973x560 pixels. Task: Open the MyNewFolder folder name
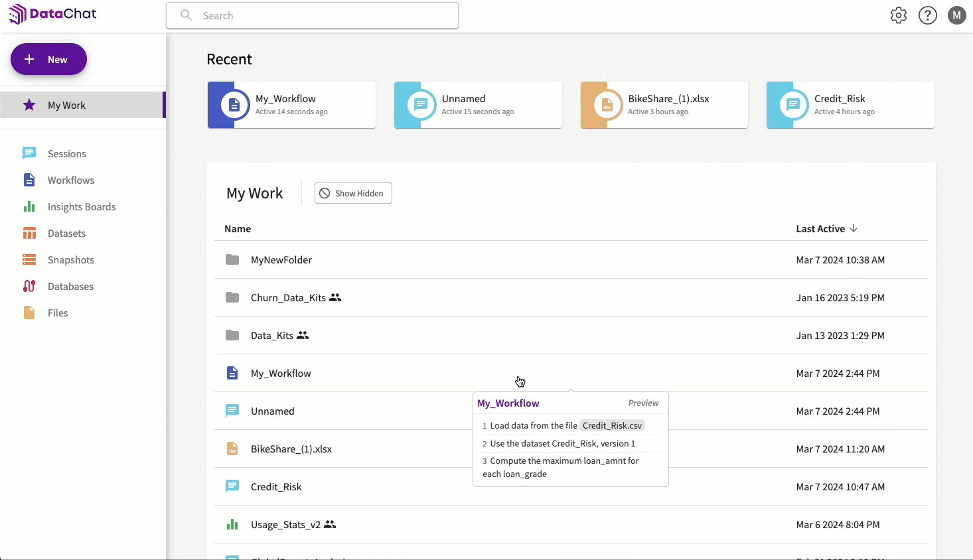(281, 259)
